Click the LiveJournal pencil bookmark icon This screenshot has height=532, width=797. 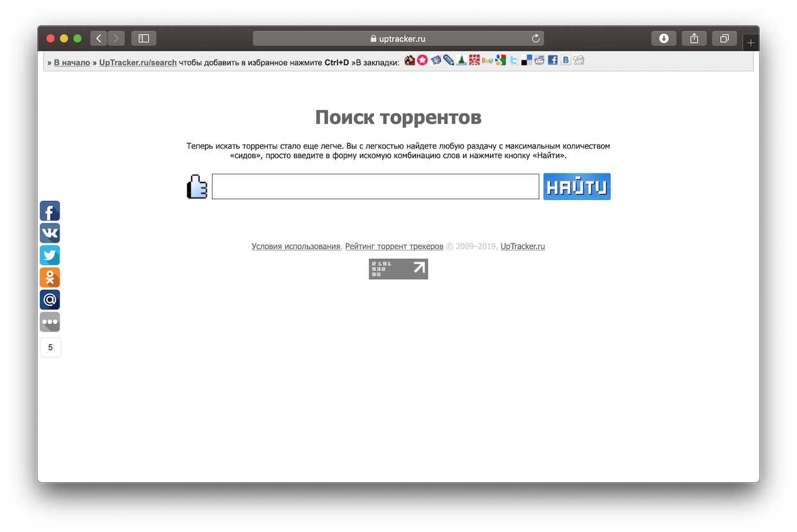click(x=448, y=60)
